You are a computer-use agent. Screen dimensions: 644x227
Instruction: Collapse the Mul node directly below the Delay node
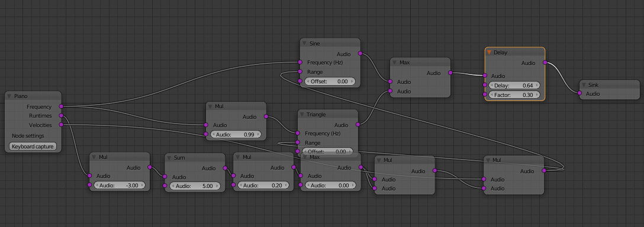488,160
